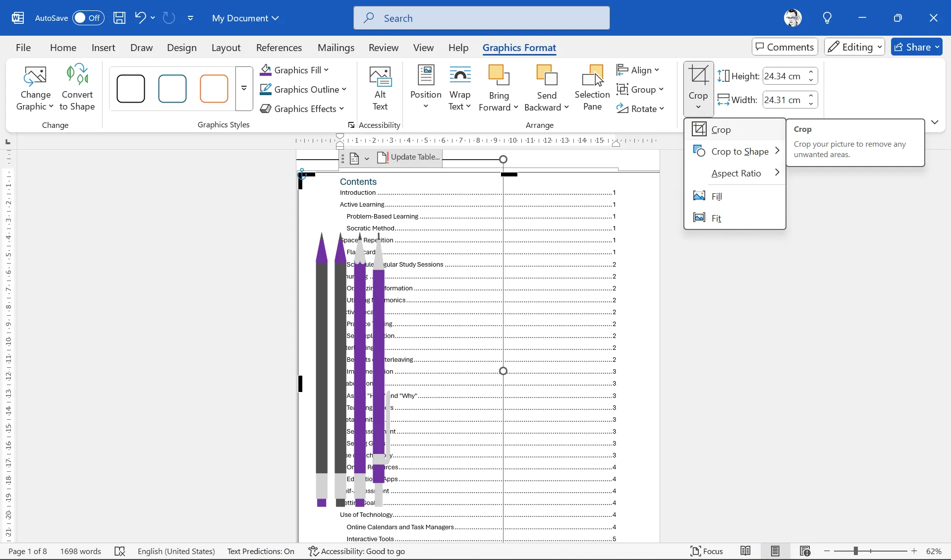Image resolution: width=951 pixels, height=560 pixels.
Task: Open the Comments button
Action: (784, 47)
